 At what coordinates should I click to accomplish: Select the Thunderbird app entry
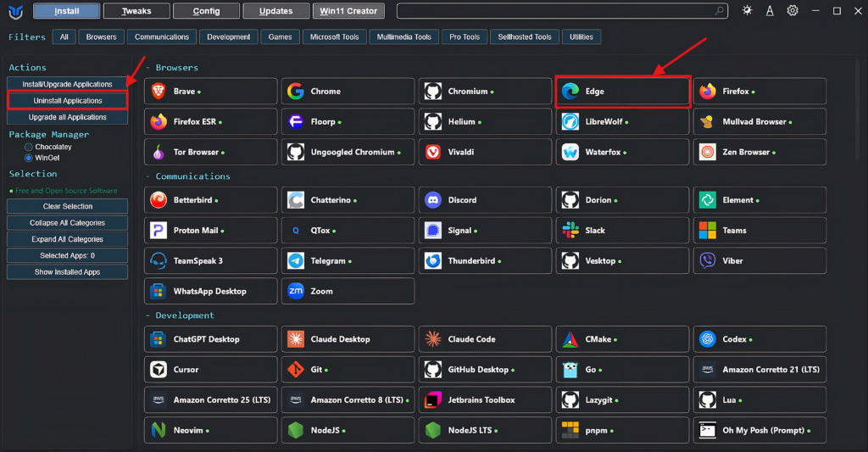485,261
